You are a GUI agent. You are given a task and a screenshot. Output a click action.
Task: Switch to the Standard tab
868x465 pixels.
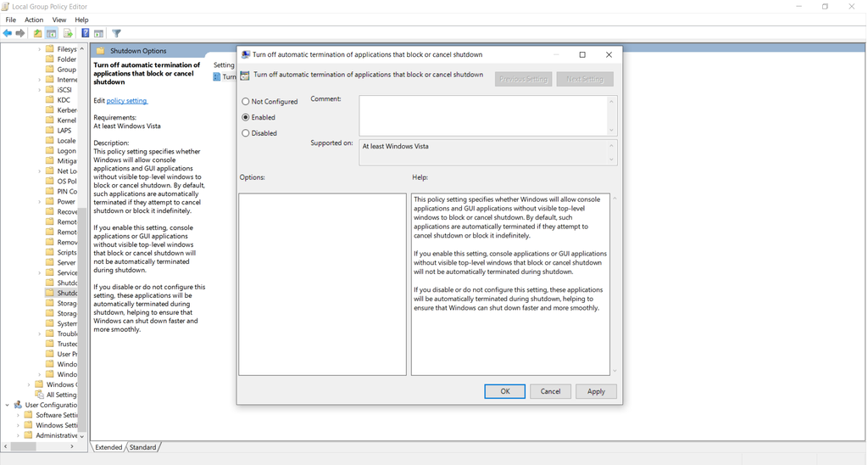142,447
